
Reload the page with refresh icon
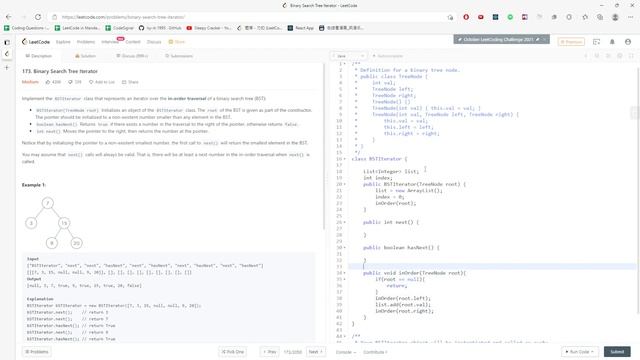click(38, 17)
